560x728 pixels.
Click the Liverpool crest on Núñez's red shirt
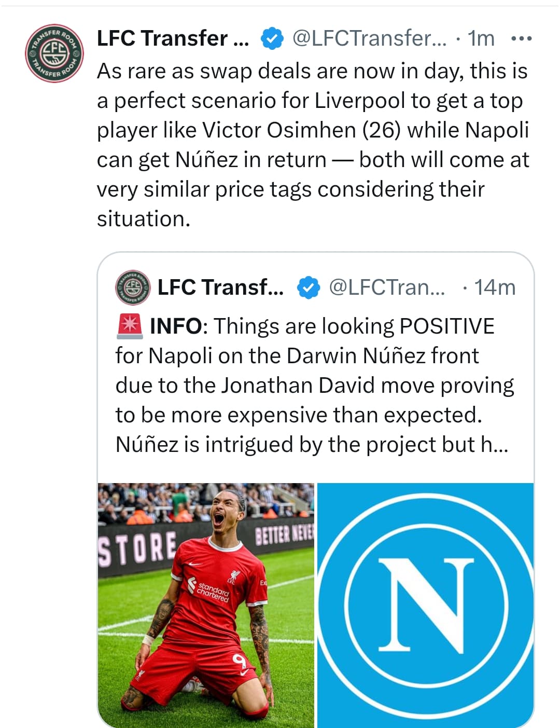[234, 576]
